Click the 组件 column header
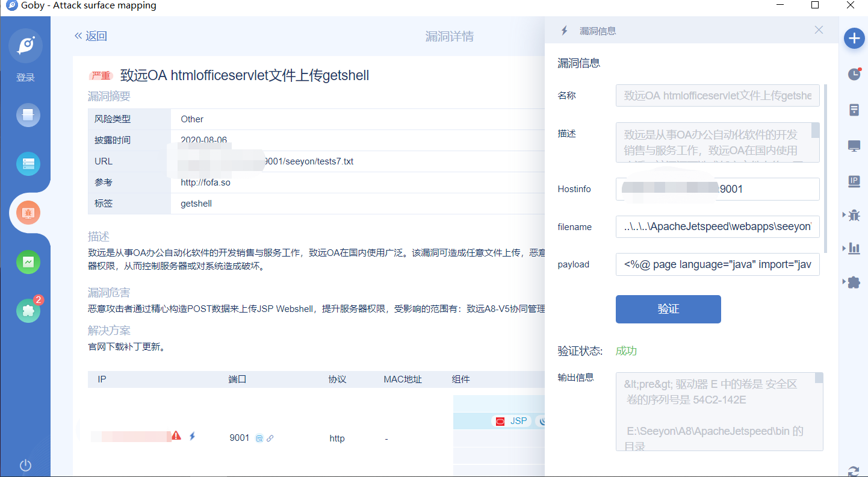The height and width of the screenshot is (477, 868). [x=461, y=379]
